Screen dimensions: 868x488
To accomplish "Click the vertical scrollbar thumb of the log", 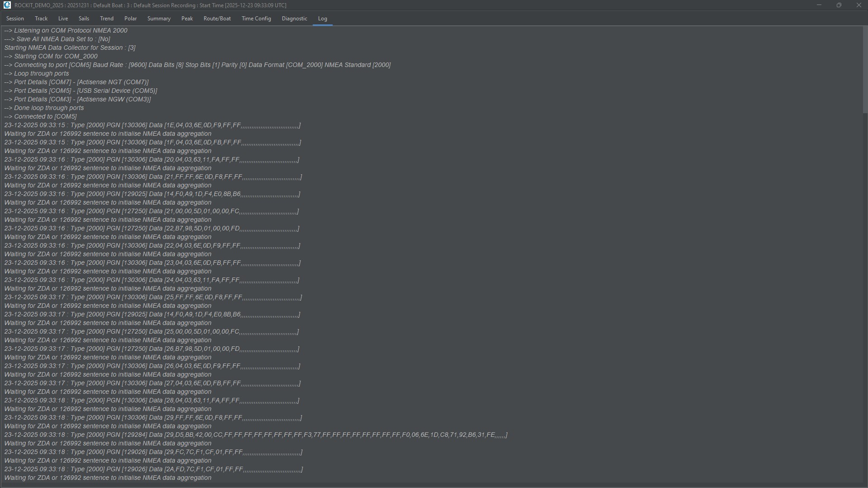I will point(865,70).
